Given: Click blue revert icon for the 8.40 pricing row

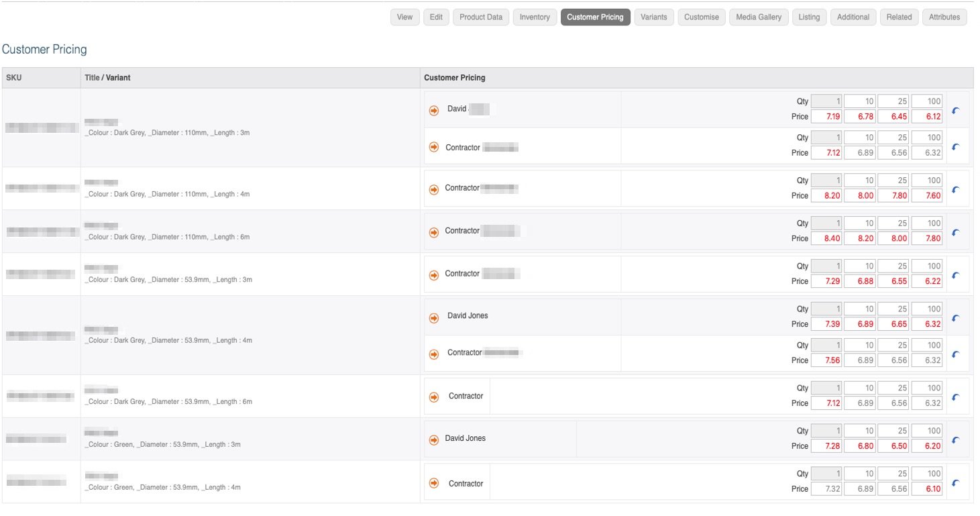Looking at the screenshot, I should coord(955,232).
